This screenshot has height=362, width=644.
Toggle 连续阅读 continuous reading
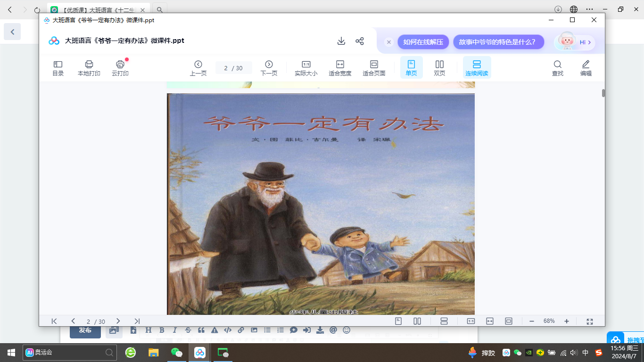point(477,68)
